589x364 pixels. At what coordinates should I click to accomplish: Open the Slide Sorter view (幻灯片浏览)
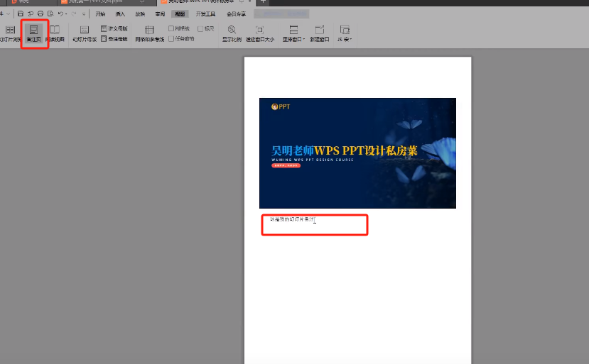tap(10, 33)
